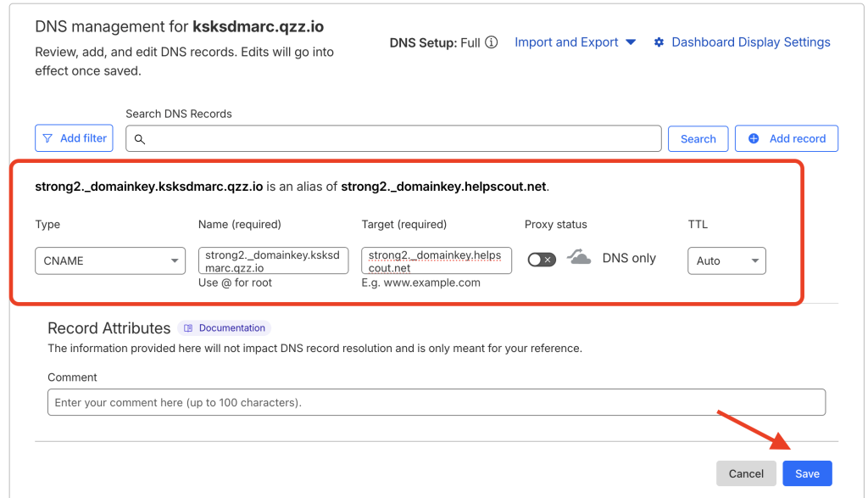868x498 pixels.
Task: Click the Comment text box
Action: point(436,402)
